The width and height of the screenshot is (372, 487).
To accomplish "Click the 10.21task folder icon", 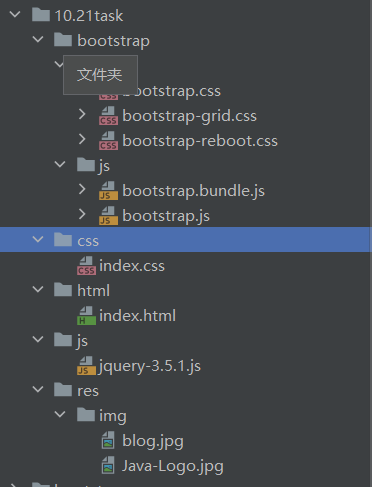I will click(41, 15).
